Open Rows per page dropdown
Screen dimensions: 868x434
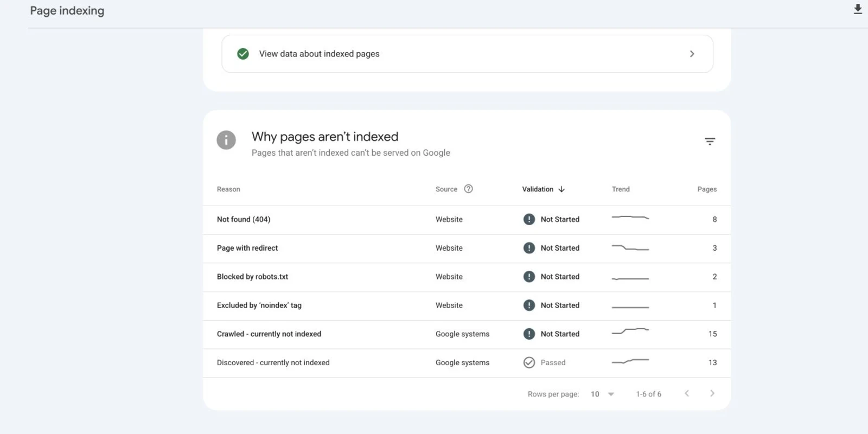click(603, 394)
